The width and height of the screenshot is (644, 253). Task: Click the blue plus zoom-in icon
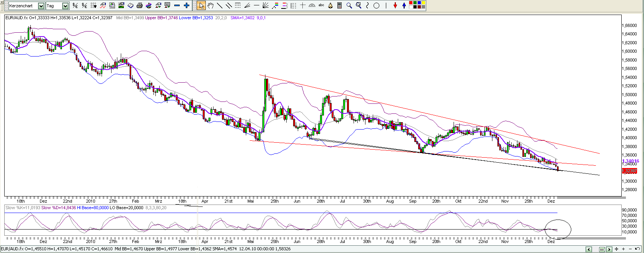(x=186, y=5)
